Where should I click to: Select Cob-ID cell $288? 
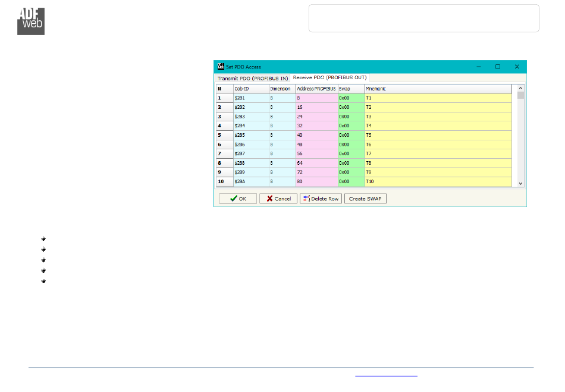251,163
